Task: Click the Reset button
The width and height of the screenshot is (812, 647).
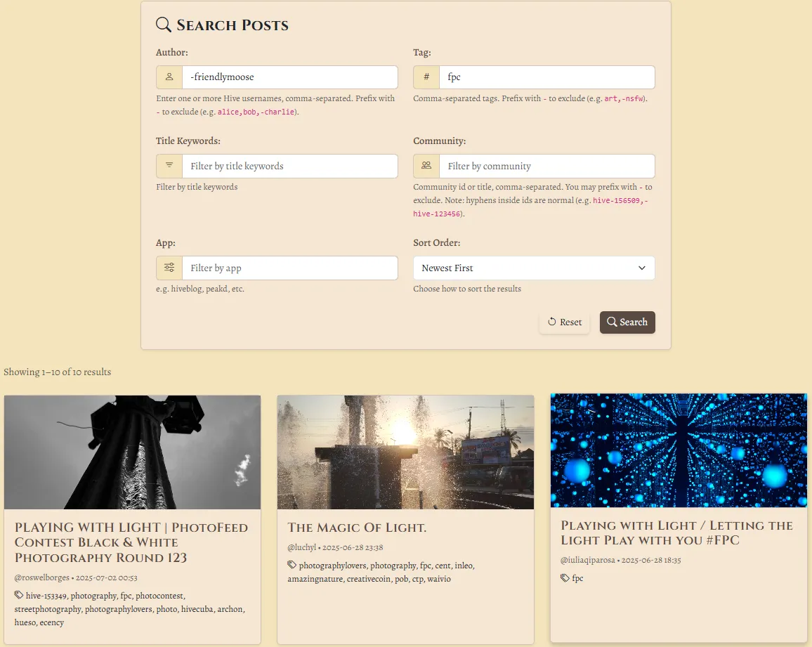Action: pos(565,322)
